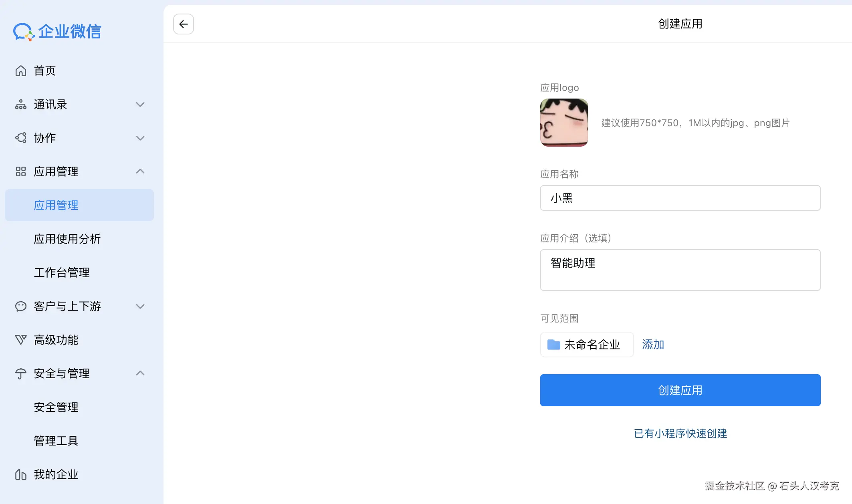
Task: Click the back arrow button
Action: click(x=184, y=24)
